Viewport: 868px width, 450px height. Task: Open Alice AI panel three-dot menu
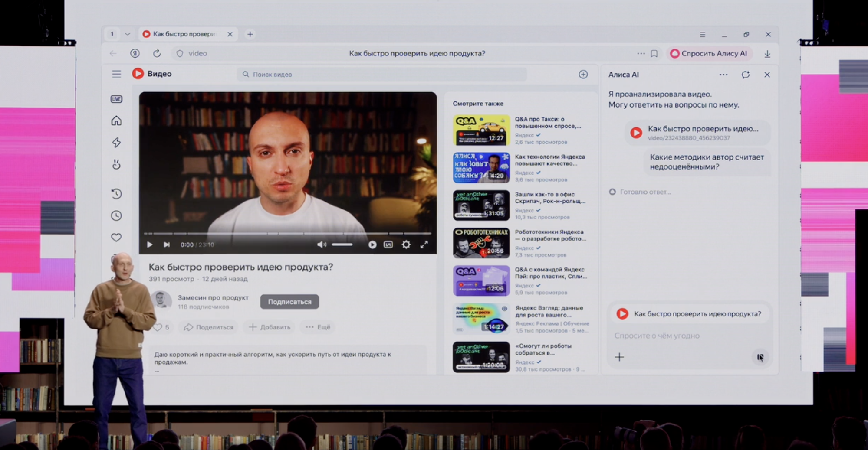[x=723, y=75]
